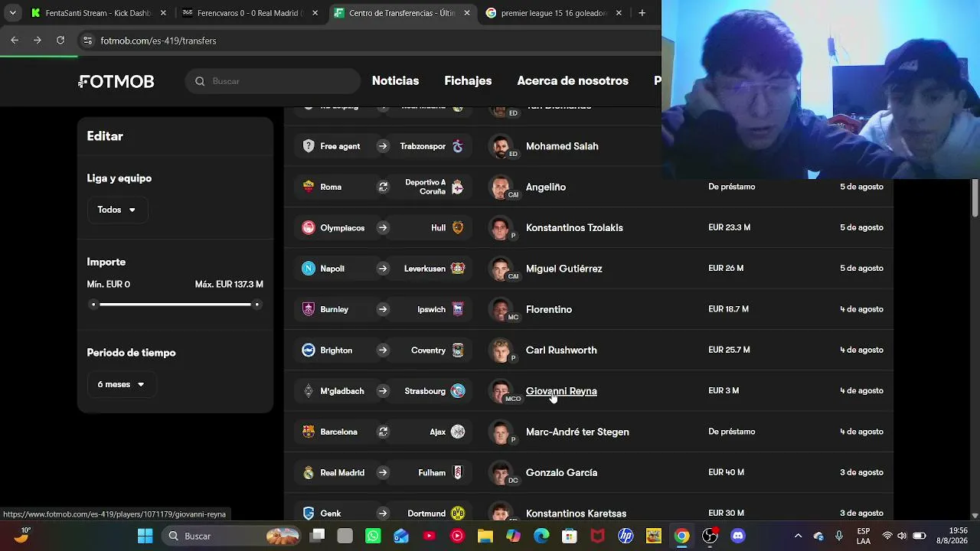The image size is (980, 551).
Task: Open Miguel Gutiérrez player link
Action: [564, 269]
